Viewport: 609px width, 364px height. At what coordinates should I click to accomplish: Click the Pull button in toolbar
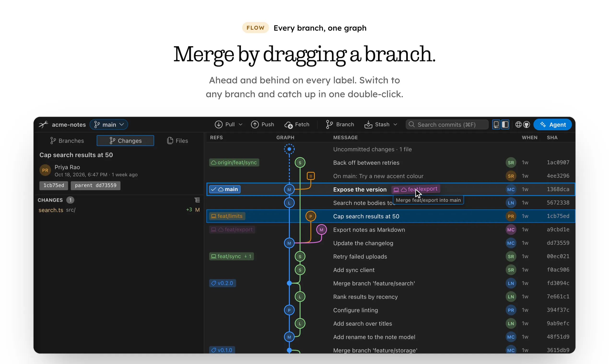(x=225, y=125)
